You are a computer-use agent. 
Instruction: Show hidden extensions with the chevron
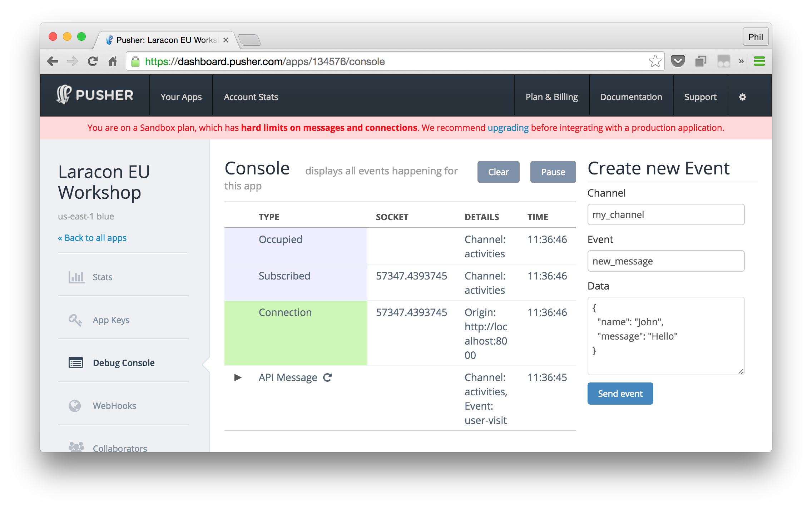741,61
